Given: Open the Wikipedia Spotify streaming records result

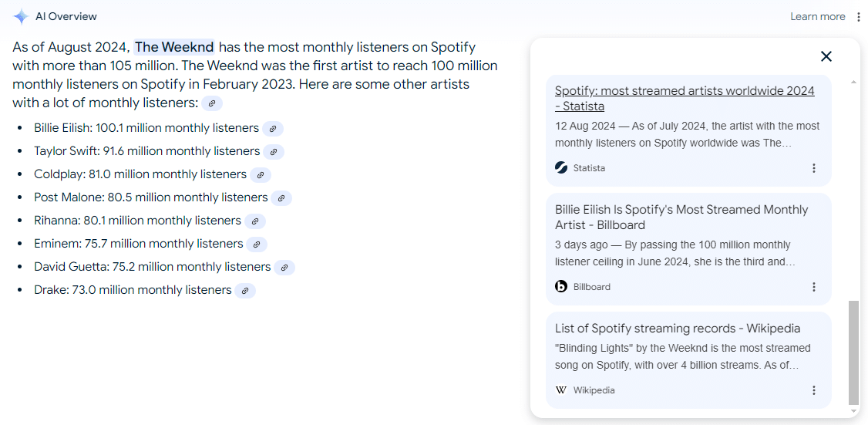Looking at the screenshot, I should tap(678, 329).
